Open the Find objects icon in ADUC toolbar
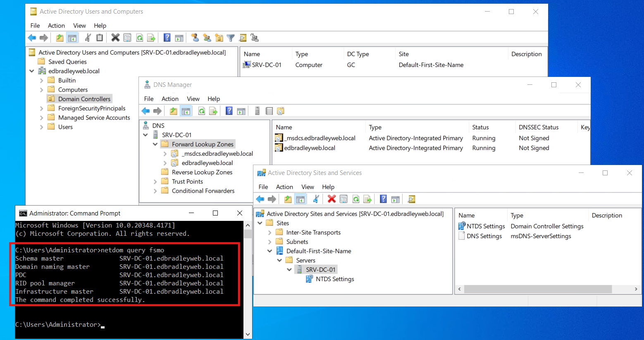Image resolution: width=644 pixels, height=340 pixels. point(242,38)
